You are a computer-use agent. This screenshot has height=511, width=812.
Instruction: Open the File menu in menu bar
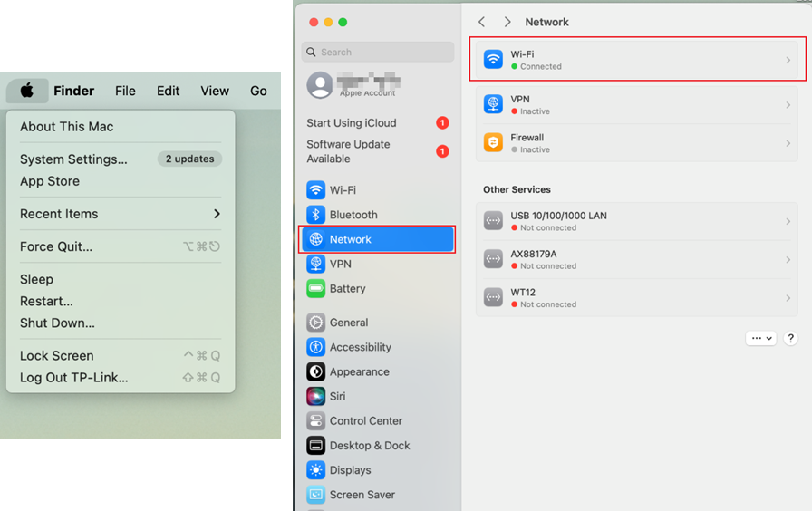point(125,91)
